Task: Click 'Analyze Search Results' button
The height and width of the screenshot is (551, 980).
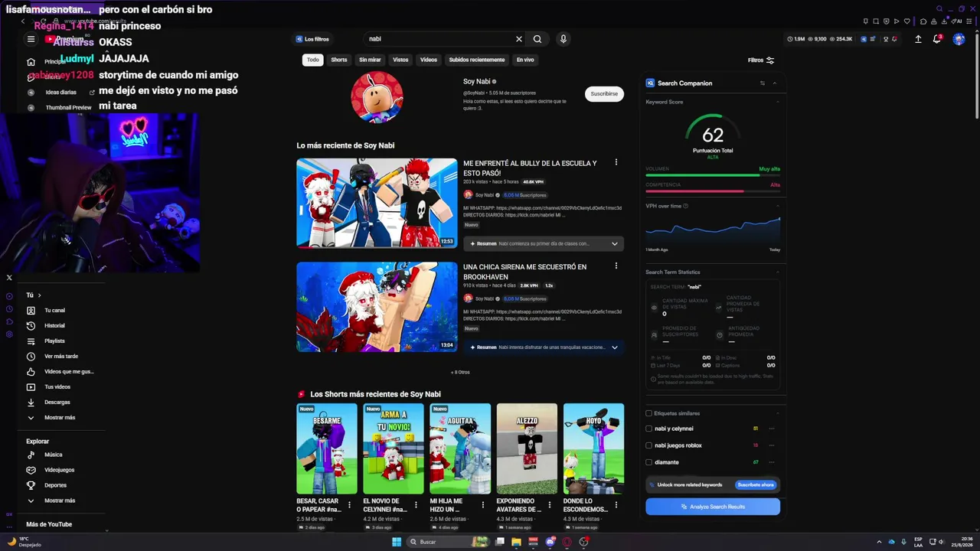Action: point(713,507)
